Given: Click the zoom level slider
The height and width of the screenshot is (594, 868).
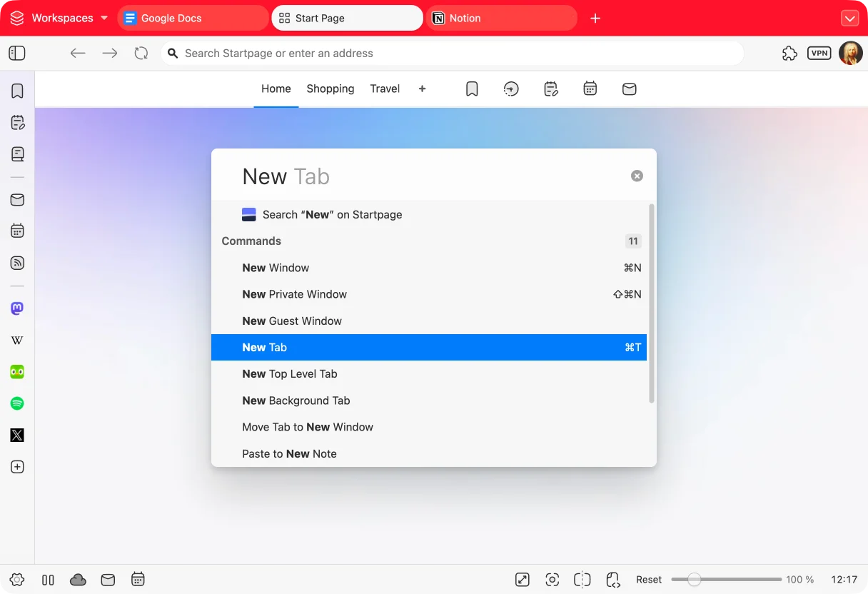Looking at the screenshot, I should coord(726,580).
